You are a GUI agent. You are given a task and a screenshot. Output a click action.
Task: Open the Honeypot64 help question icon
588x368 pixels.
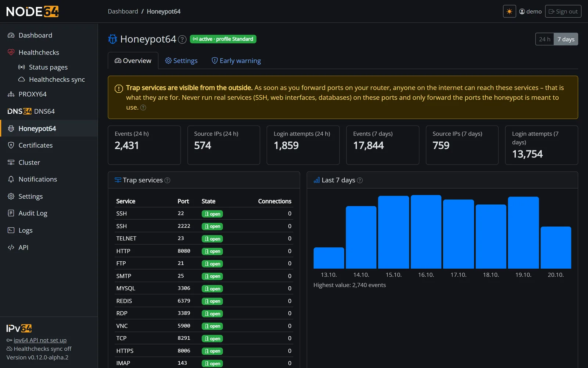click(x=182, y=39)
